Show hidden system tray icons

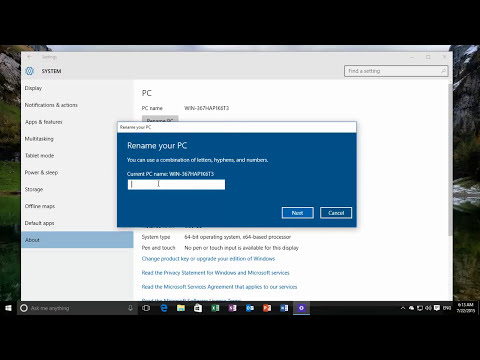403,308
